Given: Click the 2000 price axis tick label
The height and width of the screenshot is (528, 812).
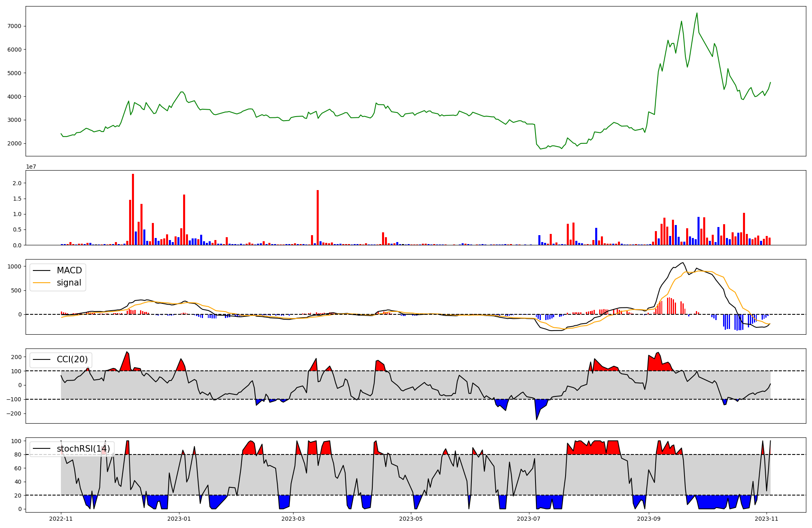Looking at the screenshot, I should pyautogui.click(x=14, y=143).
